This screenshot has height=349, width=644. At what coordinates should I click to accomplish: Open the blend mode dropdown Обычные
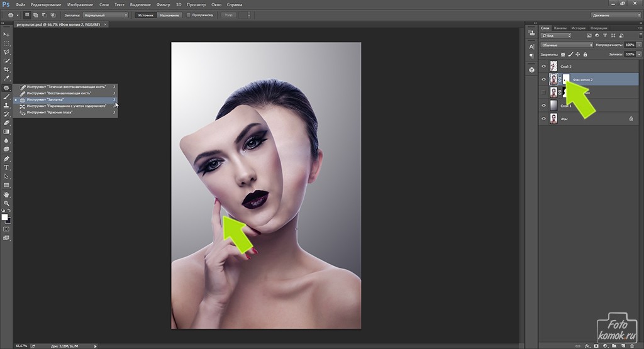pos(567,45)
